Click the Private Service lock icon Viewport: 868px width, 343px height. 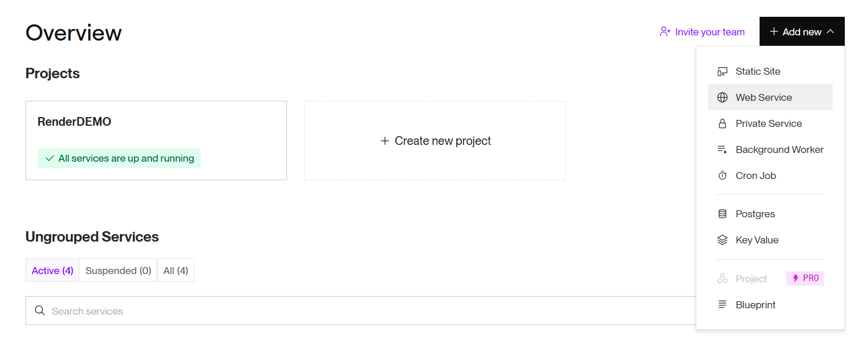722,123
